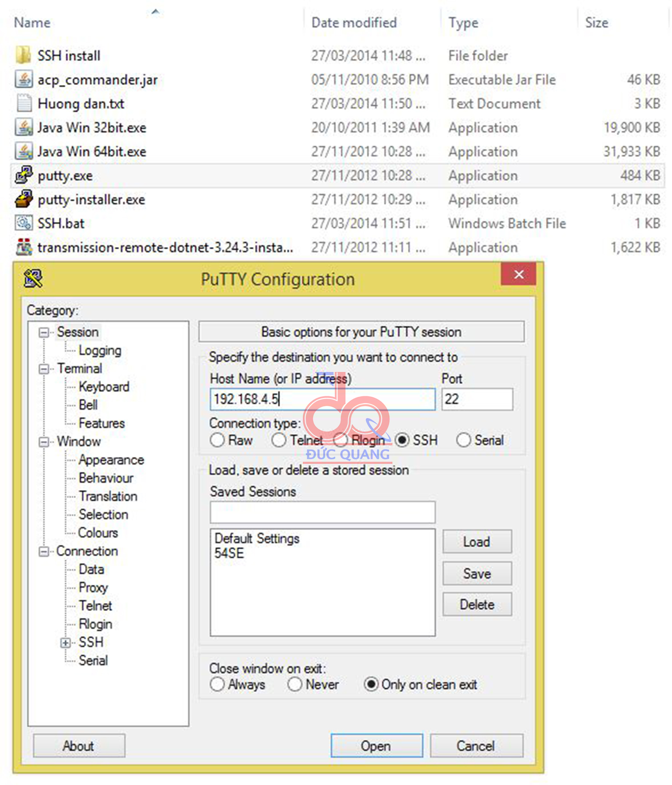Collapse the Session tree node
The image size is (672, 785).
[x=44, y=333]
